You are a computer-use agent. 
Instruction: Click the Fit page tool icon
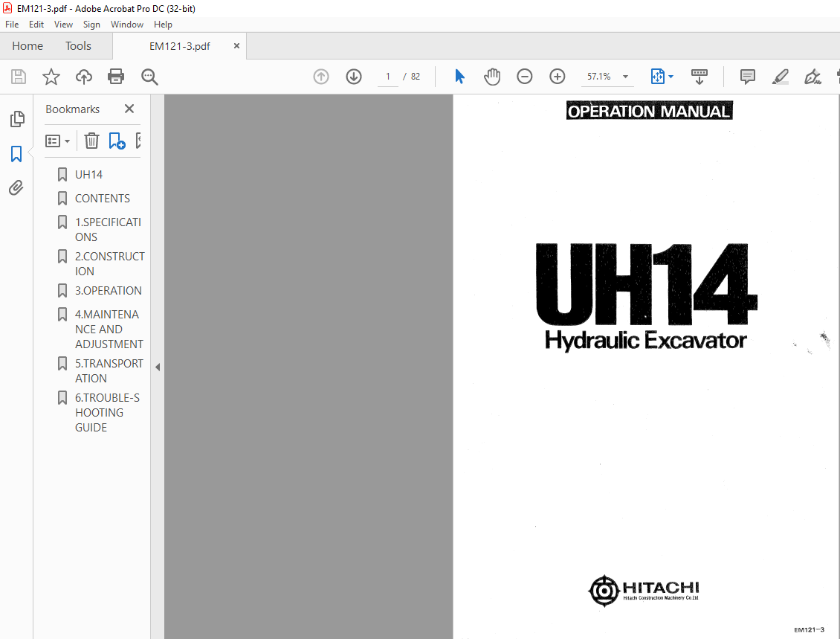[x=657, y=77]
